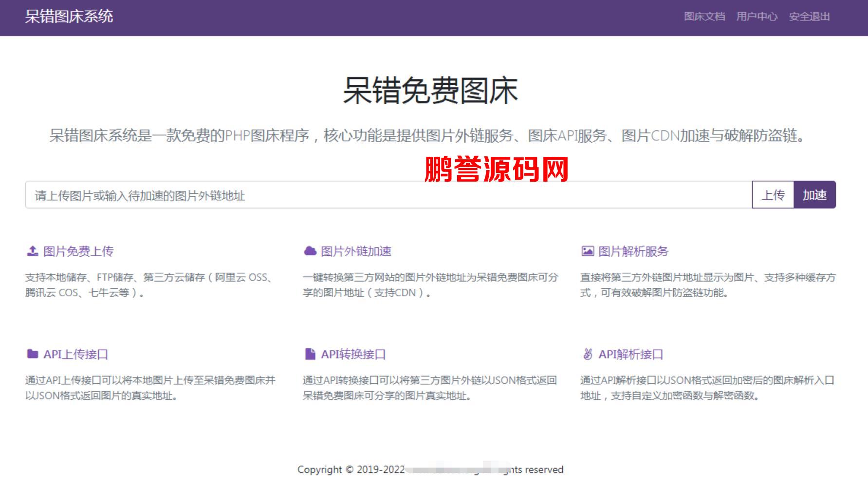868x490 pixels.
Task: Click the picture icon beside 图片解析服务
Action: click(588, 251)
